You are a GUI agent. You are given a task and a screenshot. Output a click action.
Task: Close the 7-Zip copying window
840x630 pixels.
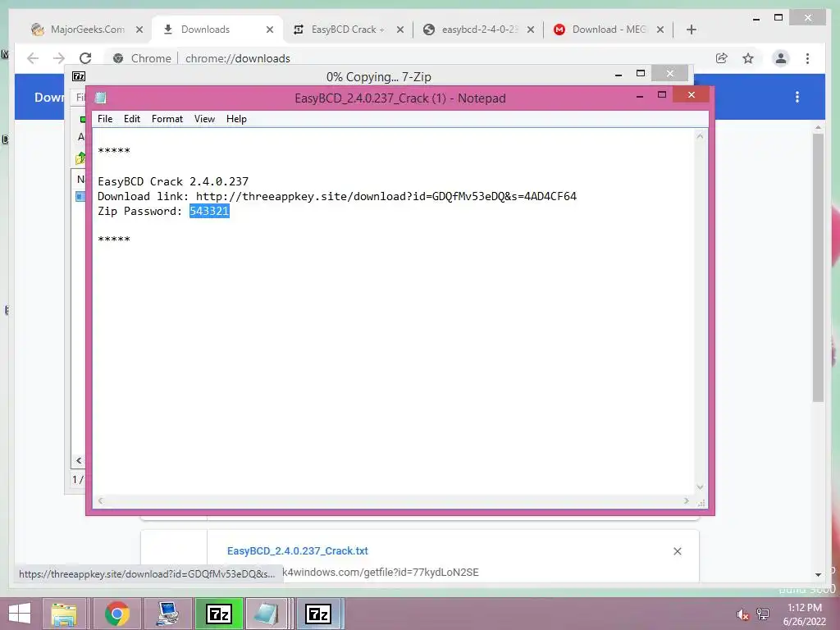[669, 73]
